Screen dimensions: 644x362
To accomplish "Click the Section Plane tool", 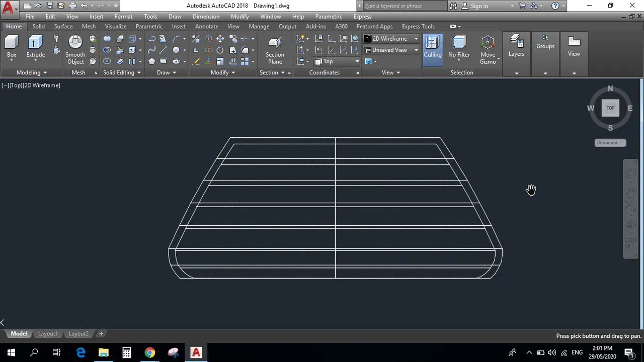I will pyautogui.click(x=275, y=50).
